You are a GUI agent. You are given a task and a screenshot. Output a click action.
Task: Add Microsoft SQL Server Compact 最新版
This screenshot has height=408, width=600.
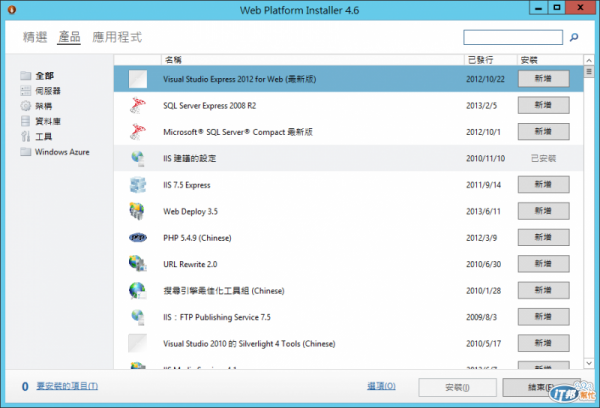click(543, 132)
